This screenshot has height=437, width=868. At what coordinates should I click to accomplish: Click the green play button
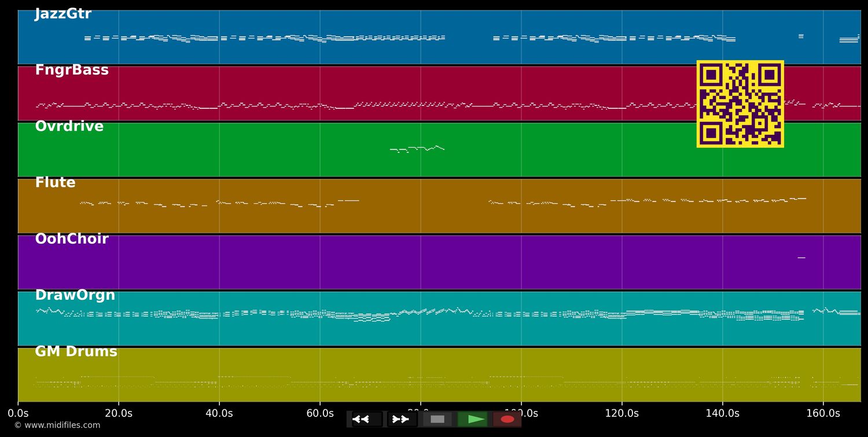tap(473, 419)
